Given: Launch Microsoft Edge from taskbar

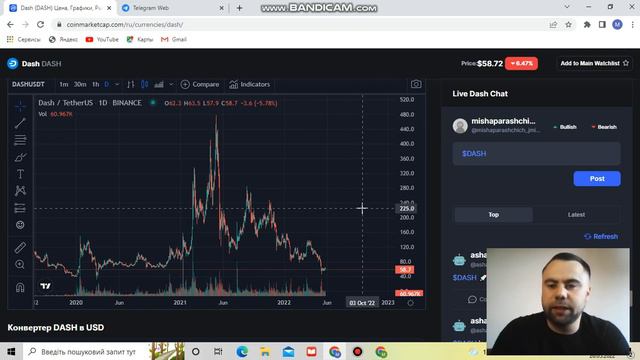Looking at the screenshot, I should coord(242,351).
